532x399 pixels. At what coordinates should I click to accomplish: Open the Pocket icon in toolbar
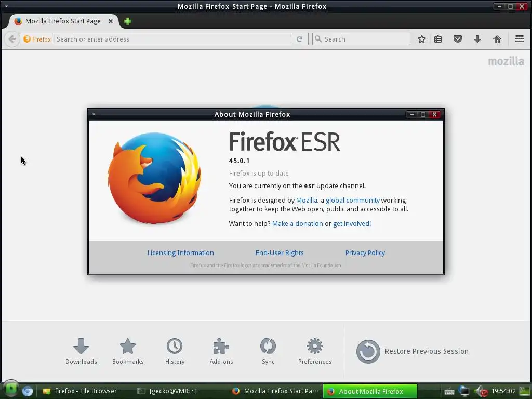pyautogui.click(x=458, y=39)
